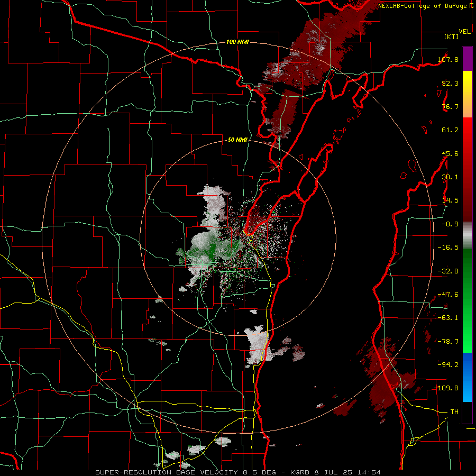Click the -0.9 legend value
The width and height of the screenshot is (476, 476).
click(450, 224)
